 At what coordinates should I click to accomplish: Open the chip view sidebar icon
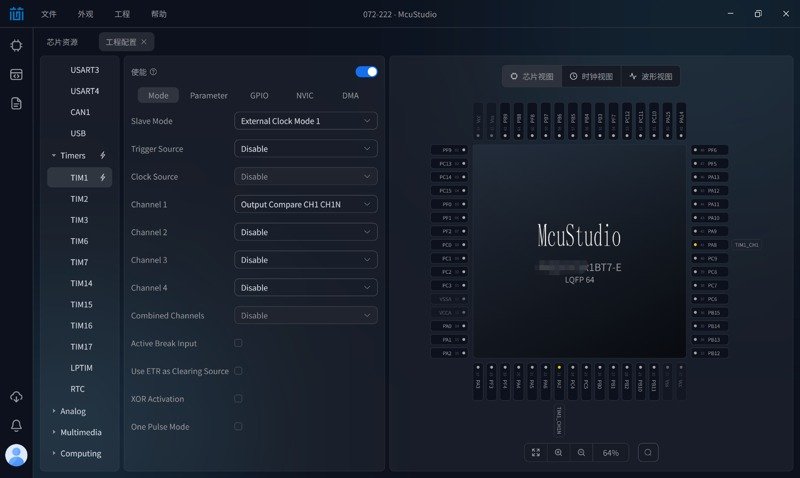coord(16,45)
